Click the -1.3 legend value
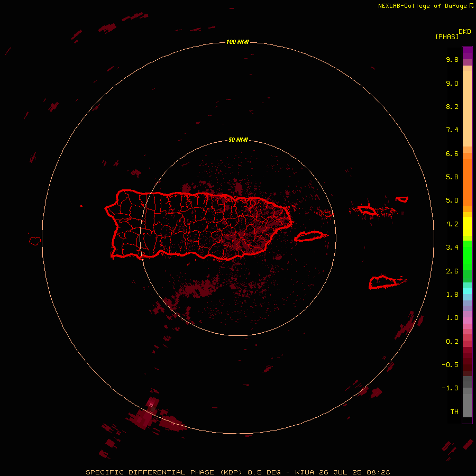Screen dimensions: 476x476 point(450,388)
